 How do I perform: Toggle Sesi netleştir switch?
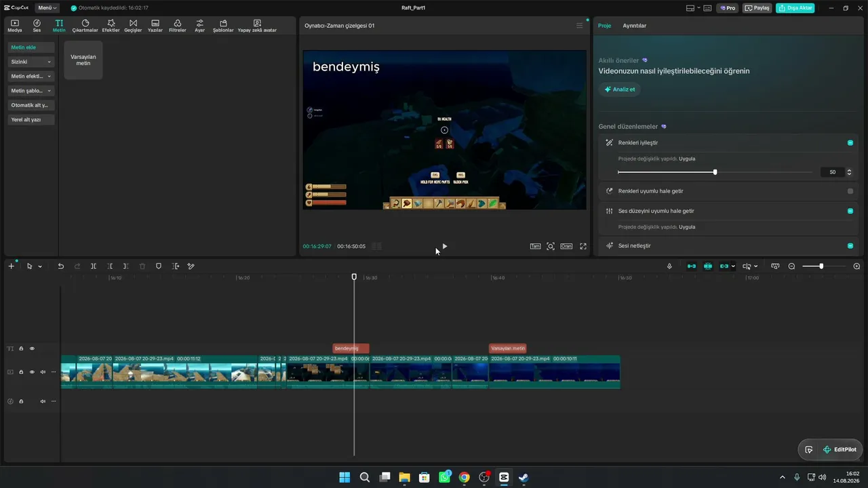coord(850,245)
